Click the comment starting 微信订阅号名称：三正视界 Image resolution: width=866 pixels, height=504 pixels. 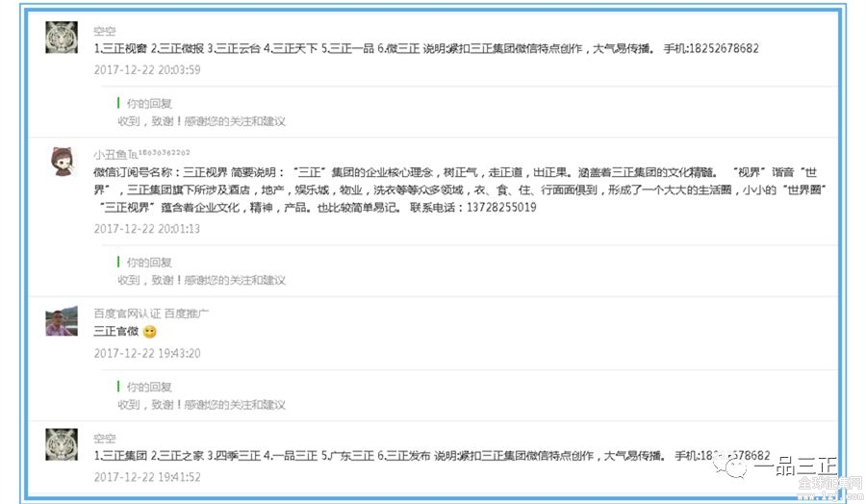(x=460, y=189)
